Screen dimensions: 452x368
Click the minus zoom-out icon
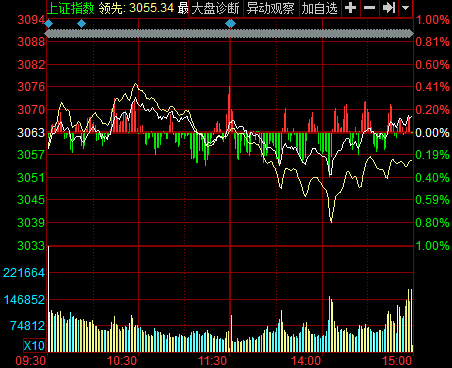tap(369, 8)
